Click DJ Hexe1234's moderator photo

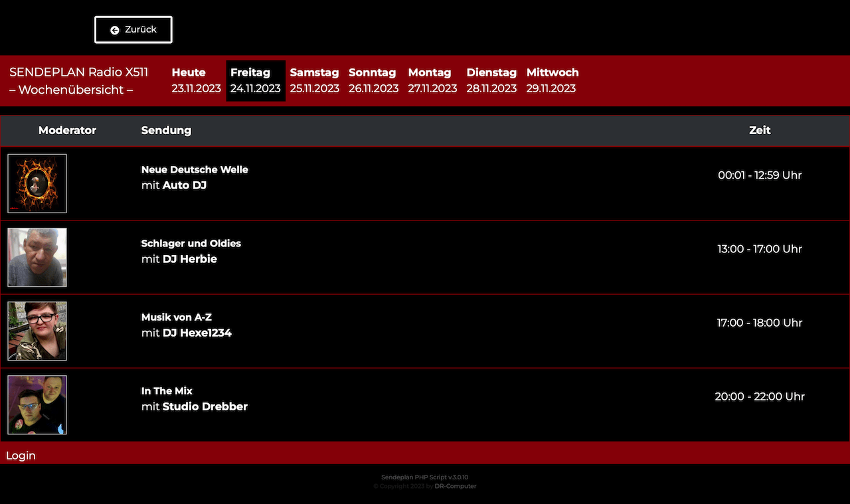tap(37, 331)
